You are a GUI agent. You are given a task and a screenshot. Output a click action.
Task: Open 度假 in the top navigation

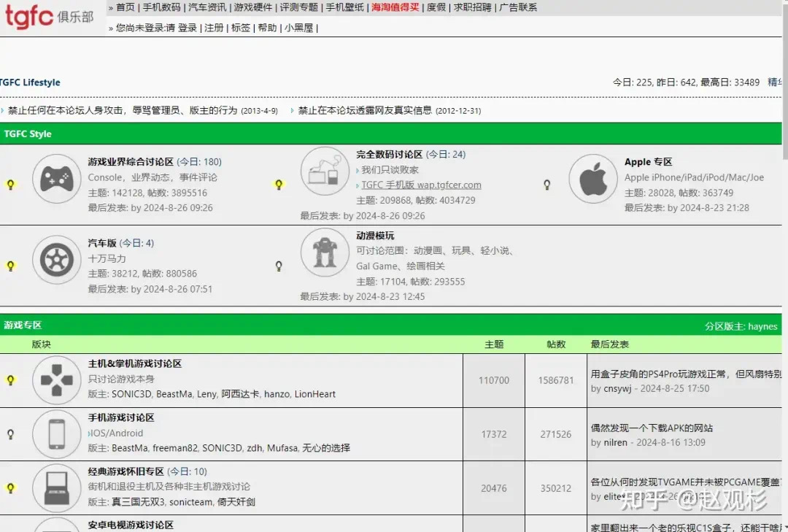click(x=436, y=7)
